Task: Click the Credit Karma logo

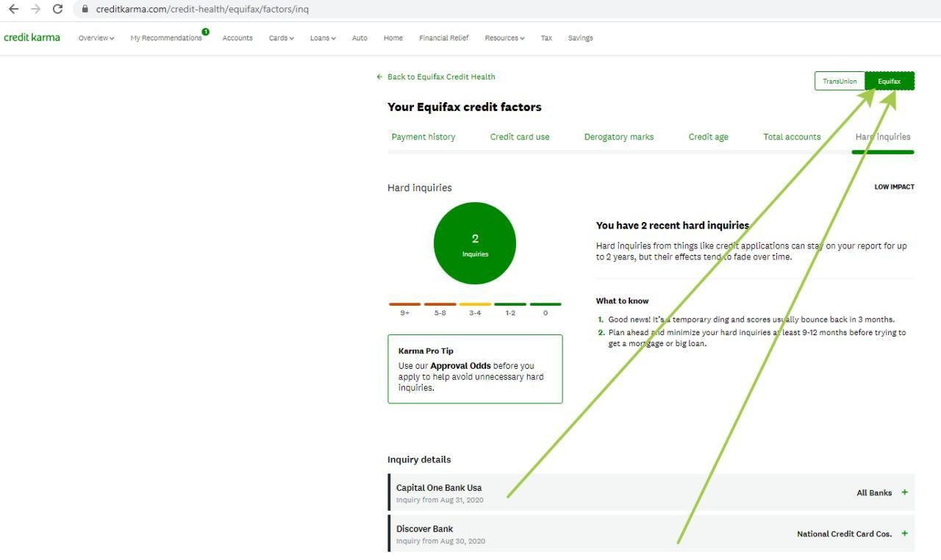Action: tap(32, 37)
